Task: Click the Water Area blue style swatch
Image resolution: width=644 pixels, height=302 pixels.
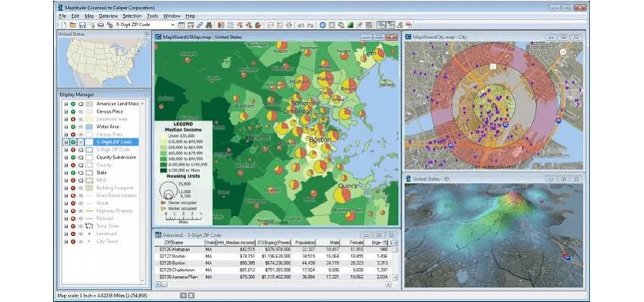Action: (x=89, y=127)
